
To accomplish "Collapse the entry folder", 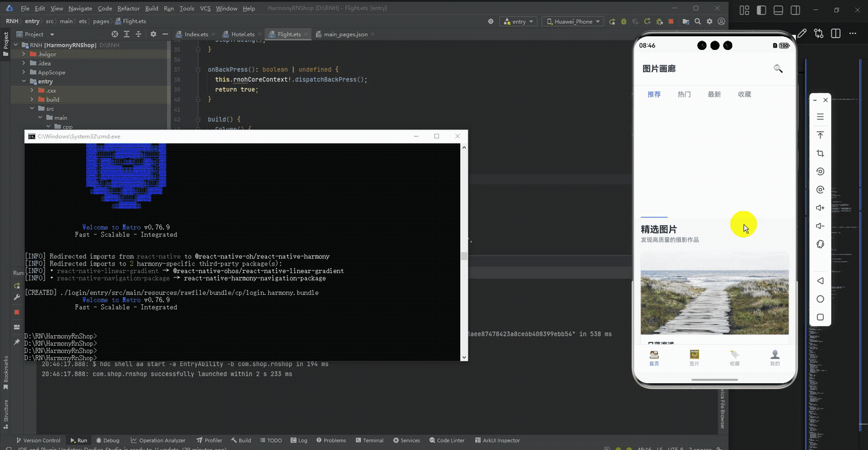I will point(24,81).
